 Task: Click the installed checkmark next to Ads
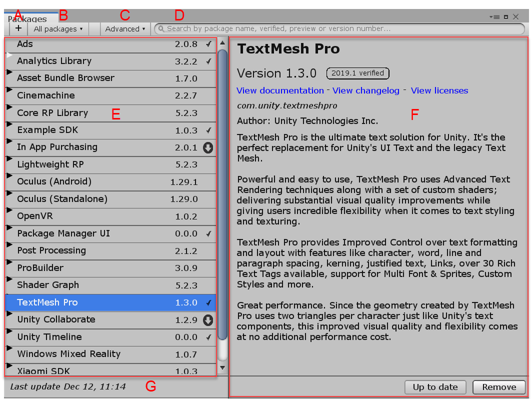click(208, 44)
